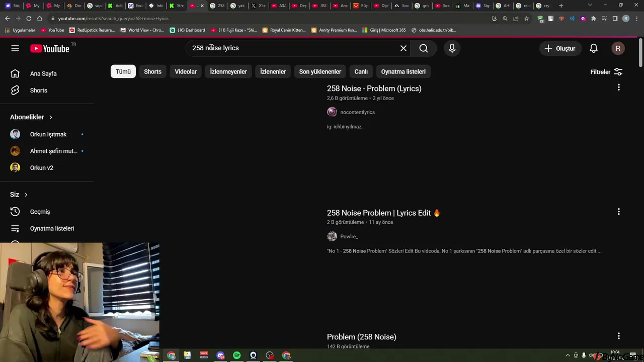The image size is (644, 362).
Task: Select the Tümü filter chip
Action: point(123,71)
